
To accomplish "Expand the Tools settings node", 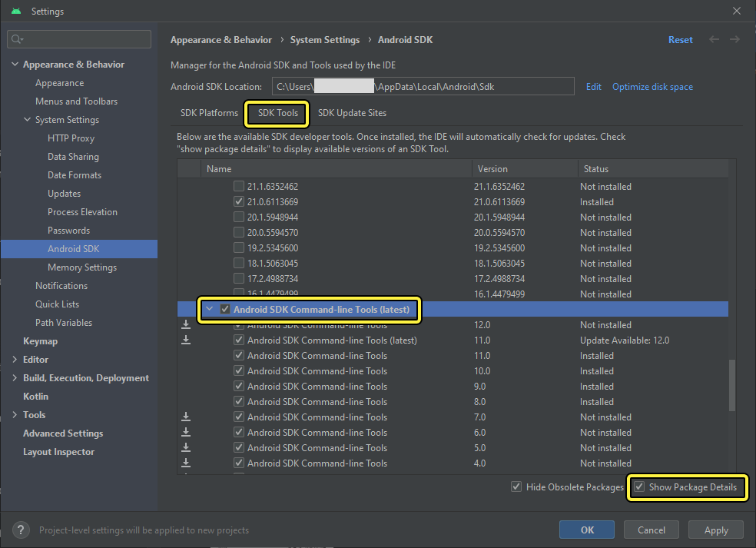I will tap(15, 415).
